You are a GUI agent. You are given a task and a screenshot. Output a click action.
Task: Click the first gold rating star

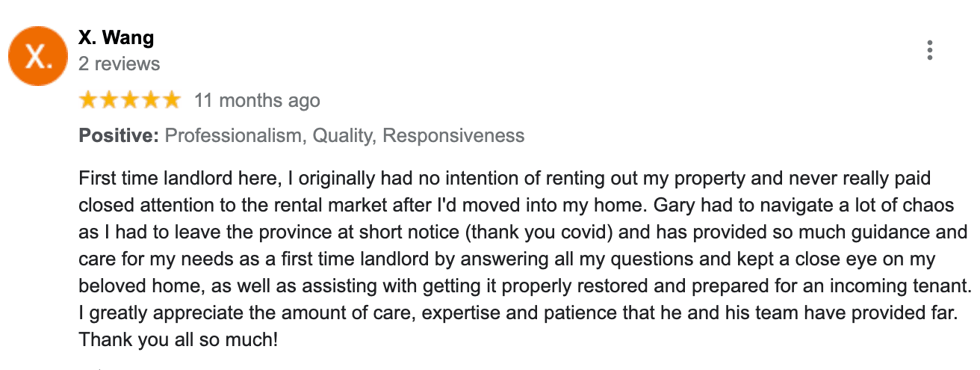click(x=88, y=100)
